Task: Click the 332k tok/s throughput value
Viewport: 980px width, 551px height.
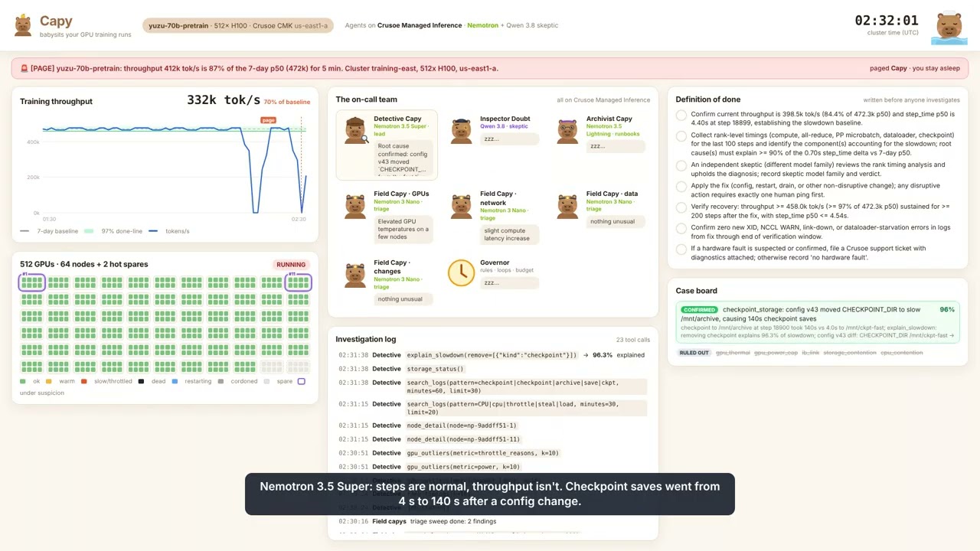Action: (x=224, y=100)
